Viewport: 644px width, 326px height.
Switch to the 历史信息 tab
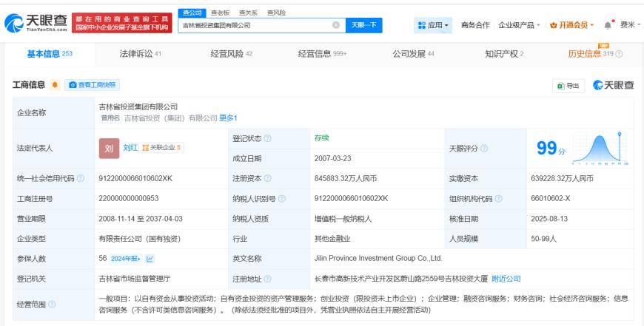[x=591, y=54]
